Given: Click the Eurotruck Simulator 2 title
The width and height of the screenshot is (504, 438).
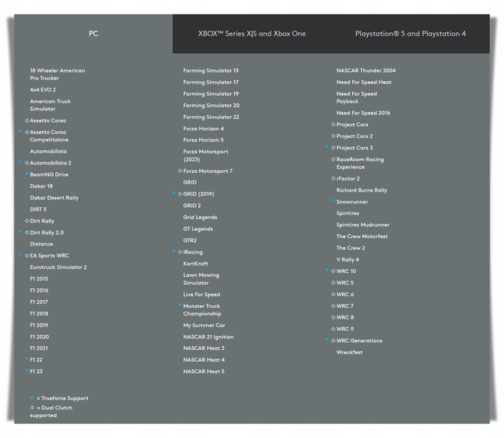Looking at the screenshot, I should pyautogui.click(x=58, y=267).
